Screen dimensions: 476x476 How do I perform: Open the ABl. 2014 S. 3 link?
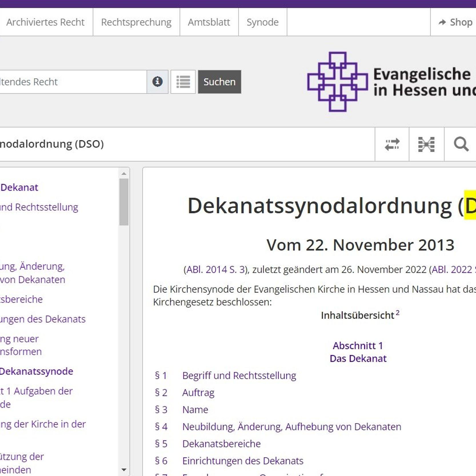pyautogui.click(x=215, y=269)
